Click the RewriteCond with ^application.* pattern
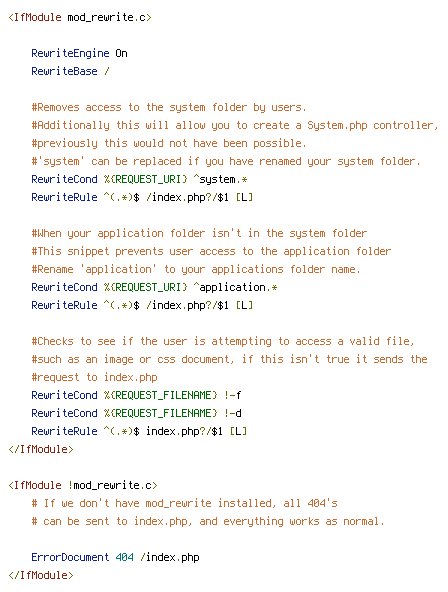This screenshot has width=448, height=592. coord(154,287)
